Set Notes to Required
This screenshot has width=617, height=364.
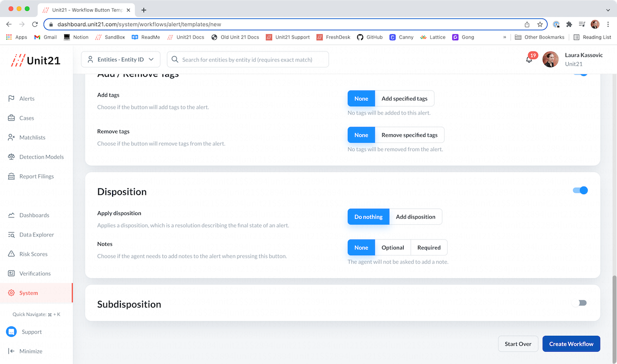(429, 248)
